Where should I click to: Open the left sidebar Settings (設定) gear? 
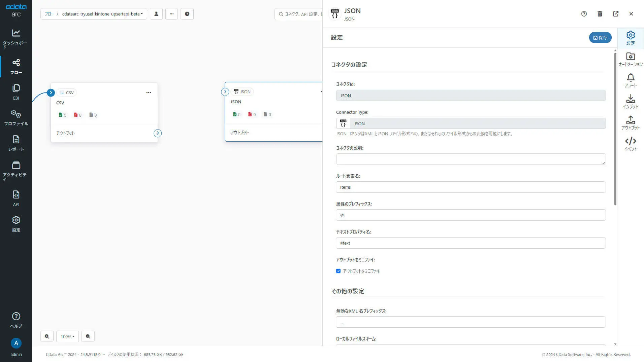click(x=16, y=224)
